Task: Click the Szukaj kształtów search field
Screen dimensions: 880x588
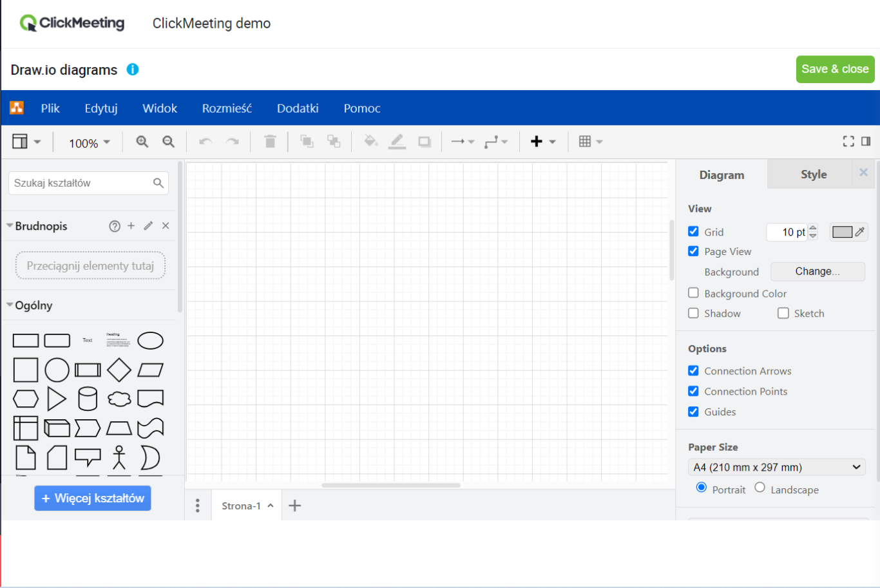Action: [x=84, y=183]
